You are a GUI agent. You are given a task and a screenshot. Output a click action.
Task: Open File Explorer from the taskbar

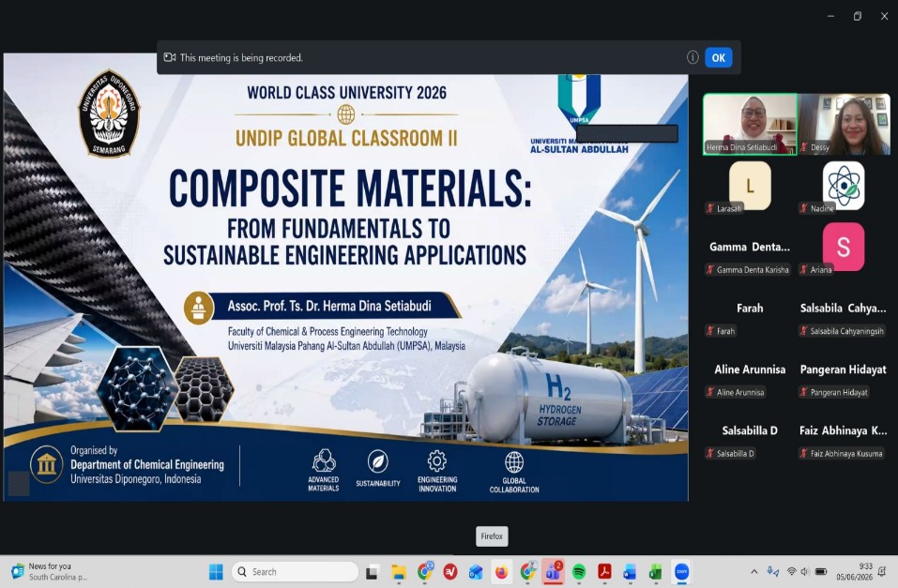click(399, 572)
